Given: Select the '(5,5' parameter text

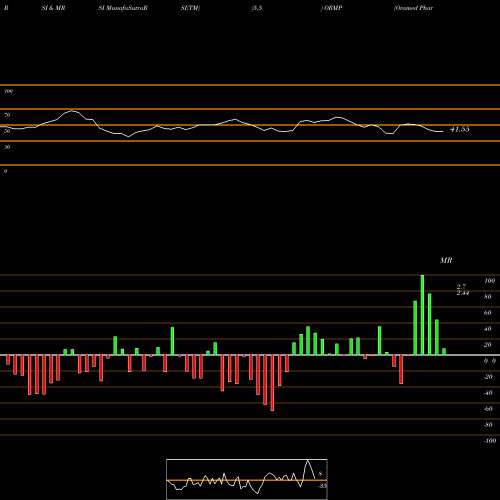Looking at the screenshot, I should tap(257, 8).
